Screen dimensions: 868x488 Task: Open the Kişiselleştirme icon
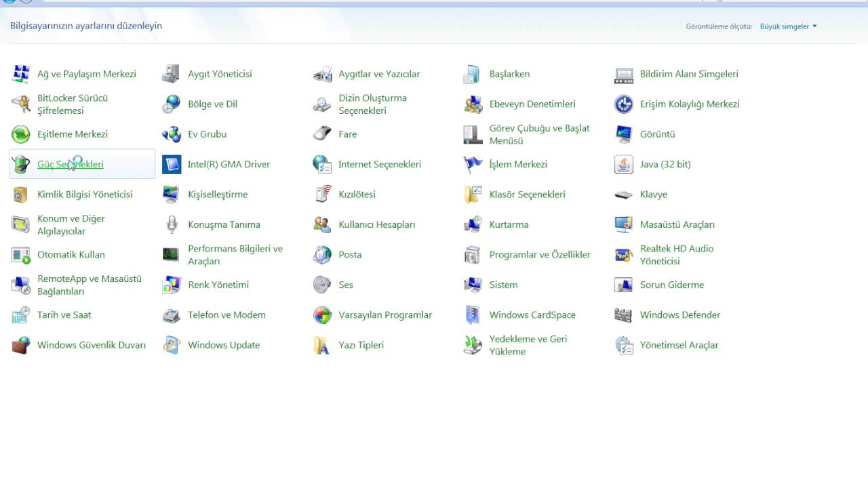pos(172,195)
